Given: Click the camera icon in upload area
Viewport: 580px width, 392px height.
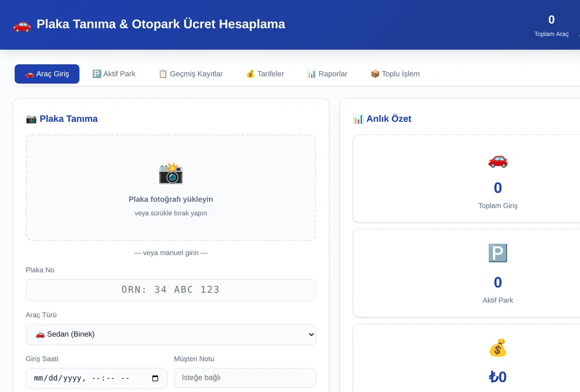Looking at the screenshot, I should click(171, 173).
